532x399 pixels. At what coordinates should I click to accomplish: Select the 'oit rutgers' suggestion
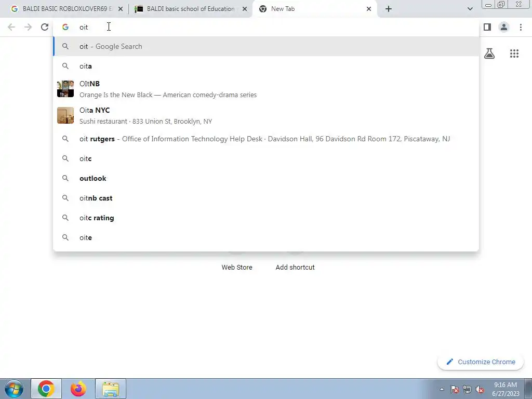pyautogui.click(x=266, y=139)
